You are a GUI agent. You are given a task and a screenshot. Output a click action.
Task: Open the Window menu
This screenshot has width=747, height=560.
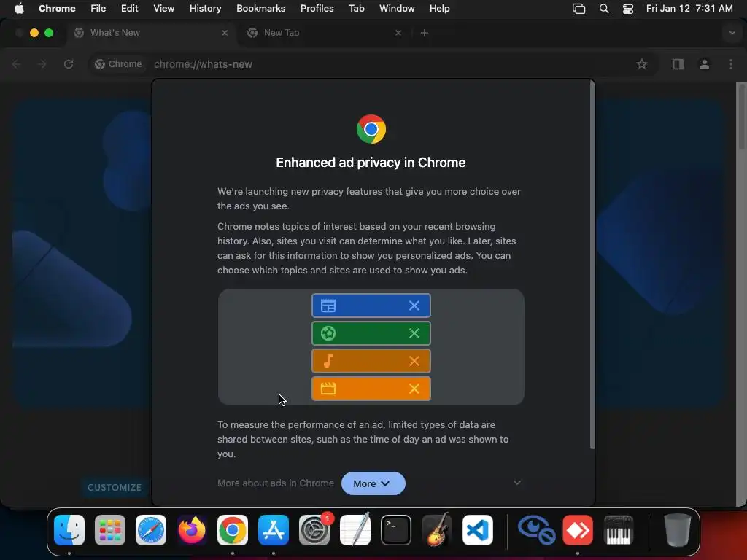click(x=397, y=9)
